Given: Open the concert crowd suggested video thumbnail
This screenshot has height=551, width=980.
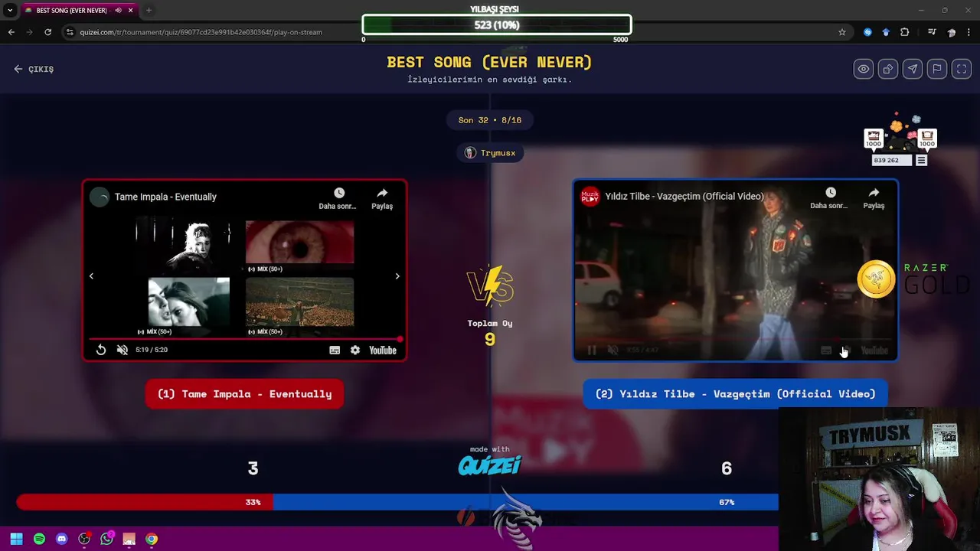Looking at the screenshot, I should 300,302.
